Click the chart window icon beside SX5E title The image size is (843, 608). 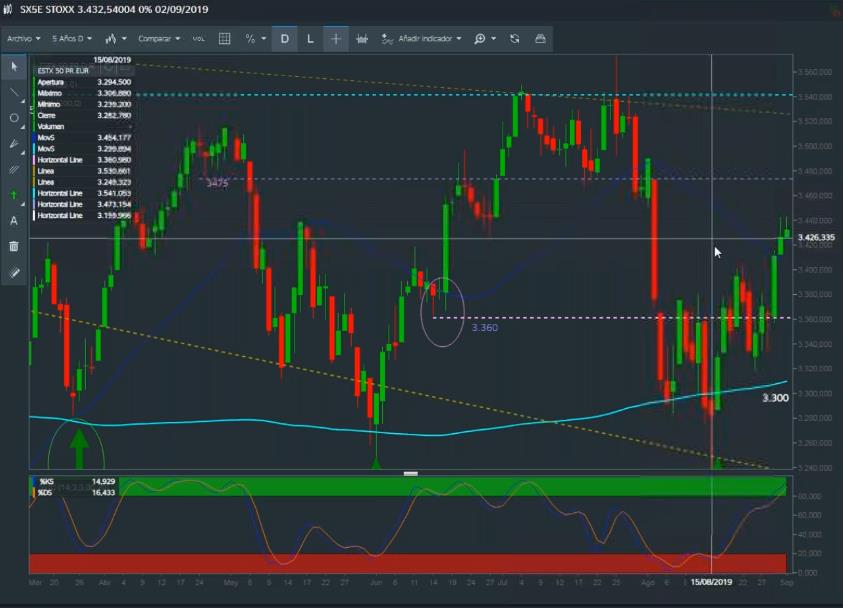(8, 9)
